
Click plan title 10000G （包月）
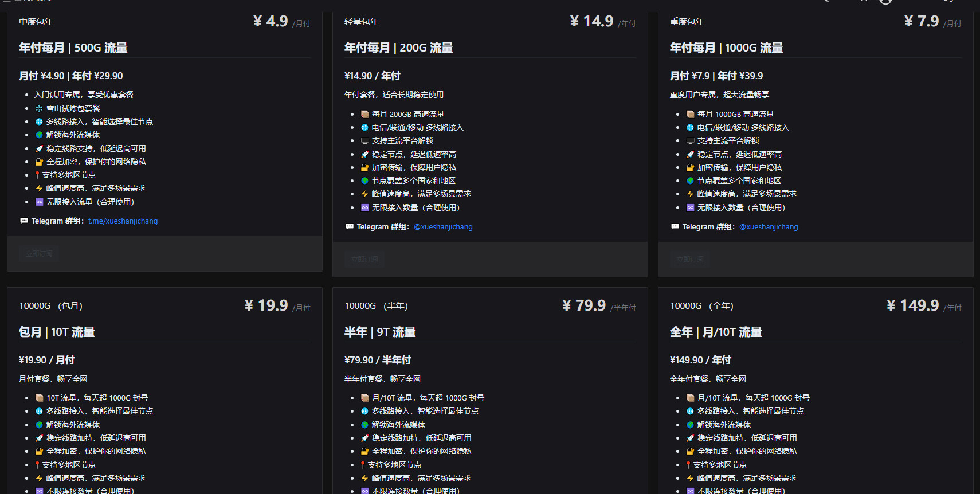[51, 306]
